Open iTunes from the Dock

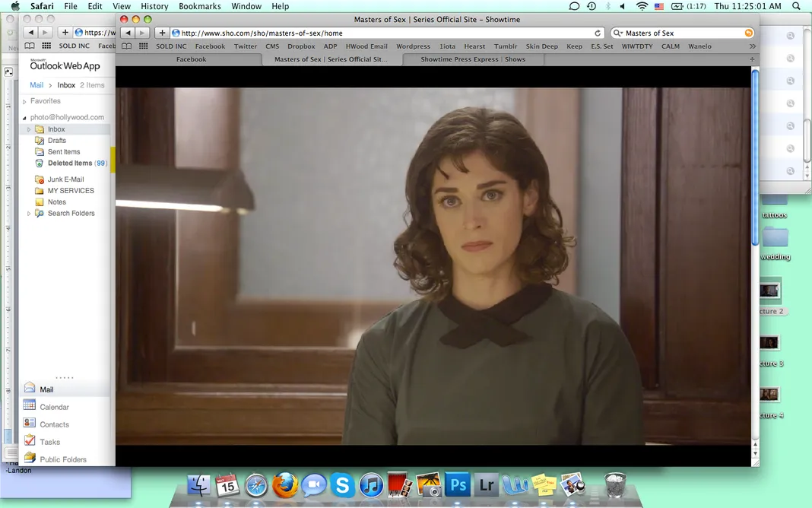371,485
